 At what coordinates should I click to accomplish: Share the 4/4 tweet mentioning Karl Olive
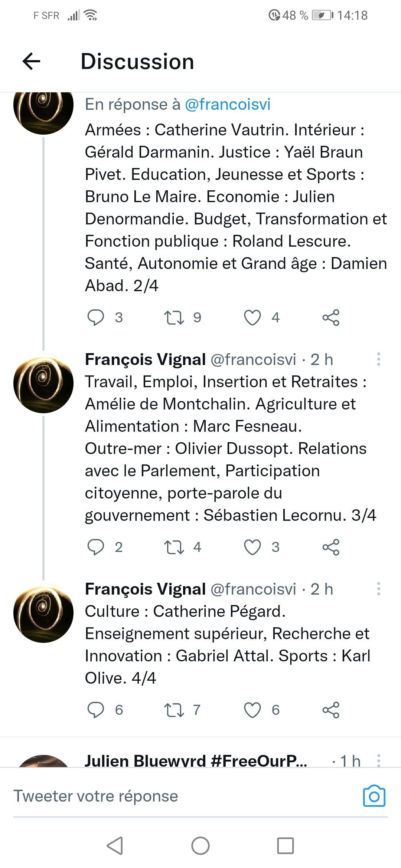[330, 710]
